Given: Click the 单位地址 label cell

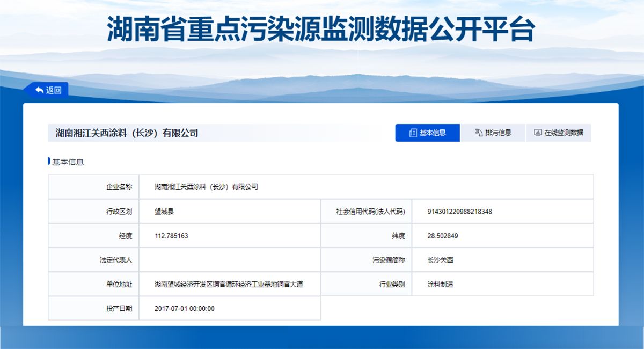Looking at the screenshot, I should (x=93, y=284).
